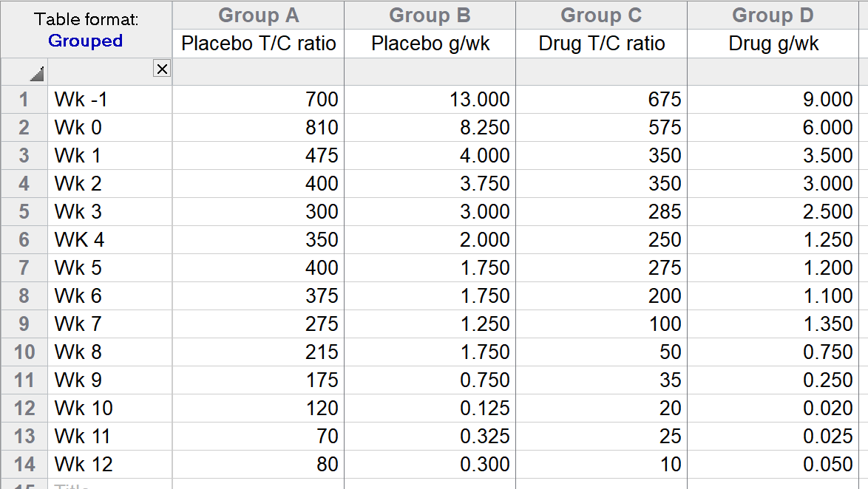Select the Group C column header
This screenshot has height=489, width=868.
tap(601, 16)
